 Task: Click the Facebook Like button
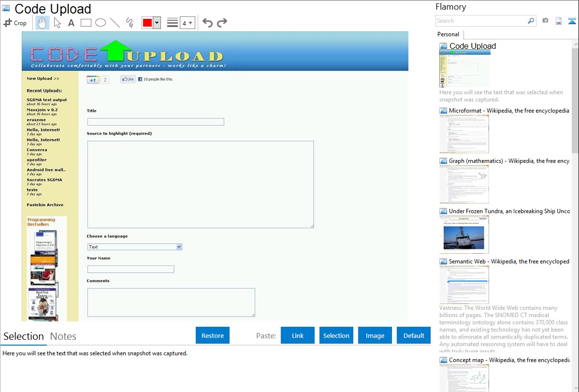point(128,79)
